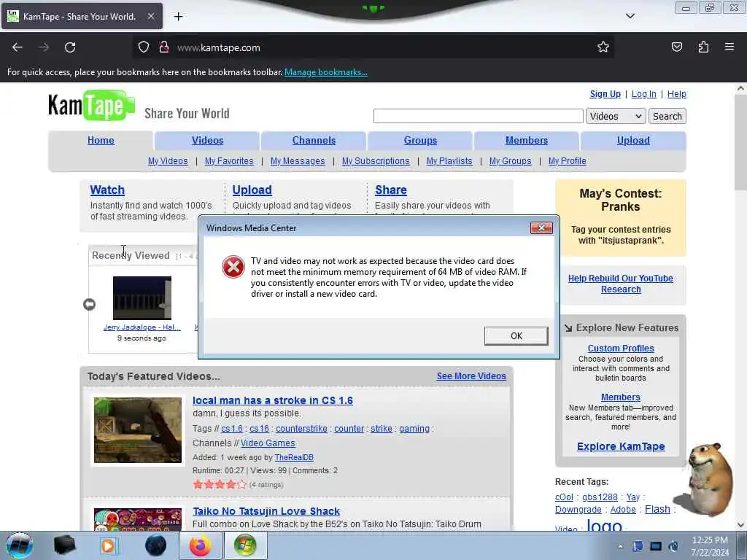747x560 pixels.
Task: Click the Watch heading link
Action: coord(107,190)
